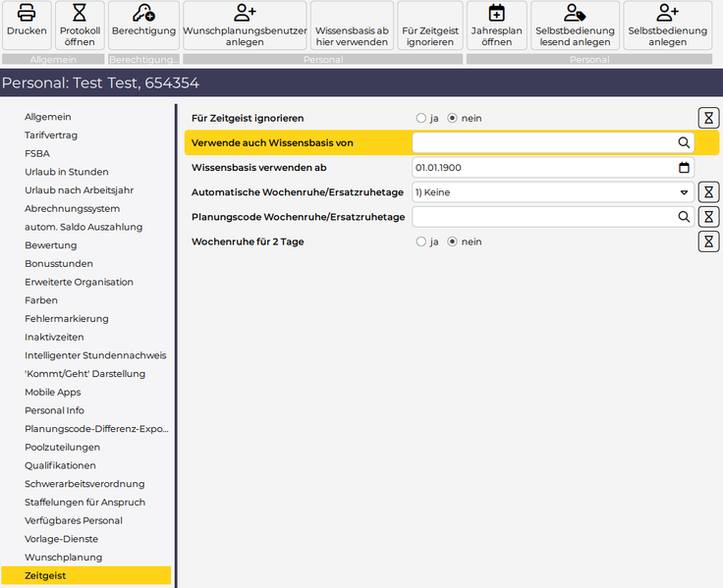Viewport: 723px width, 588px height.
Task: Click Wissensbasis ab hier verwenden button
Action: [352, 36]
